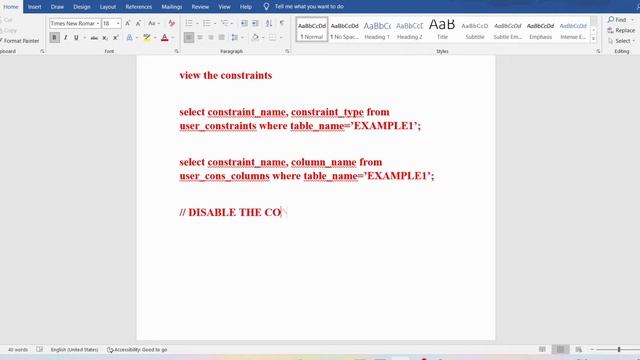640x360 pixels.
Task: Open word count in status bar
Action: (x=18, y=349)
